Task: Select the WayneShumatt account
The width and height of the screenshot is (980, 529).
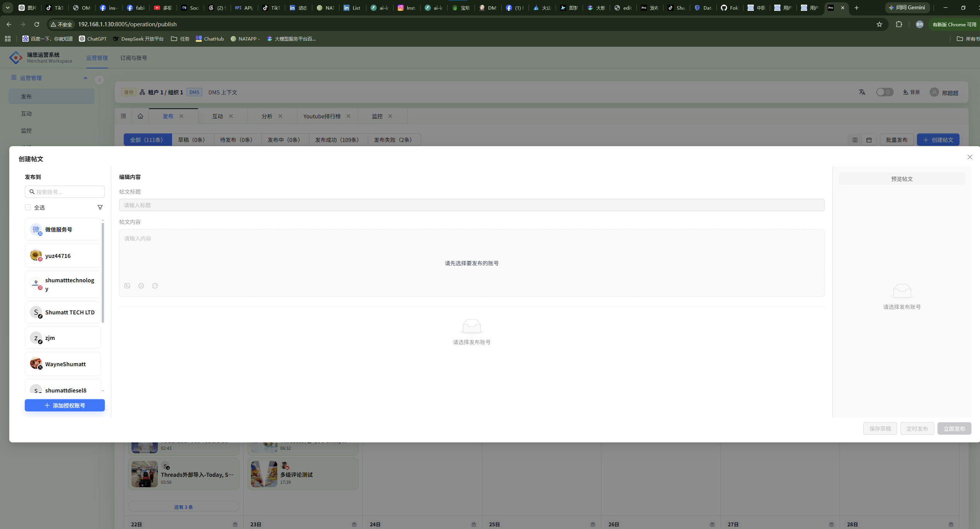Action: [63, 364]
